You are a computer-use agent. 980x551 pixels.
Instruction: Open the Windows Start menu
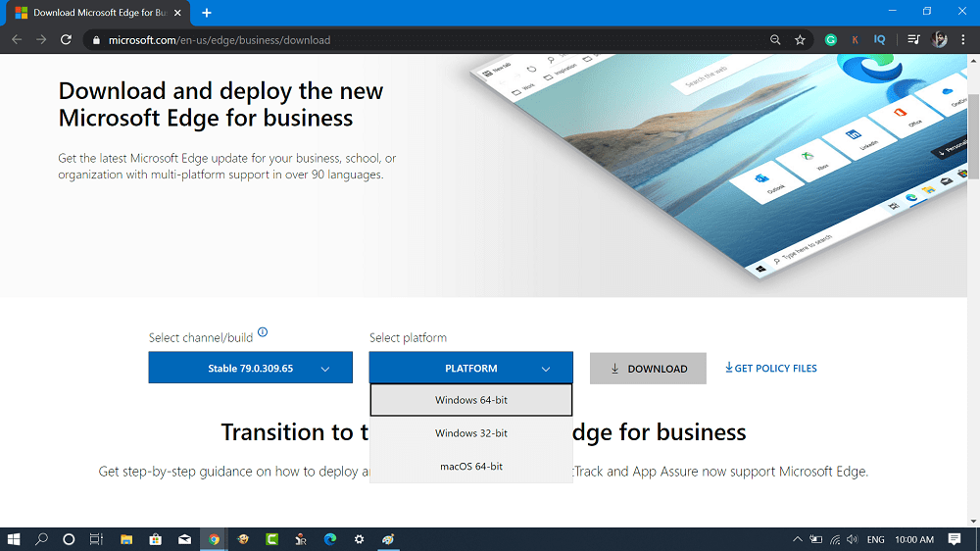[x=14, y=539]
